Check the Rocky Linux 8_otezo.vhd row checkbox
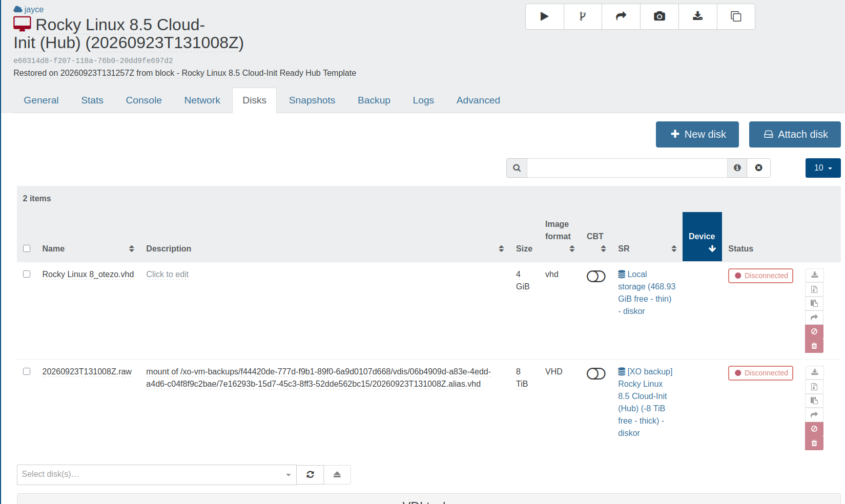 [27, 274]
